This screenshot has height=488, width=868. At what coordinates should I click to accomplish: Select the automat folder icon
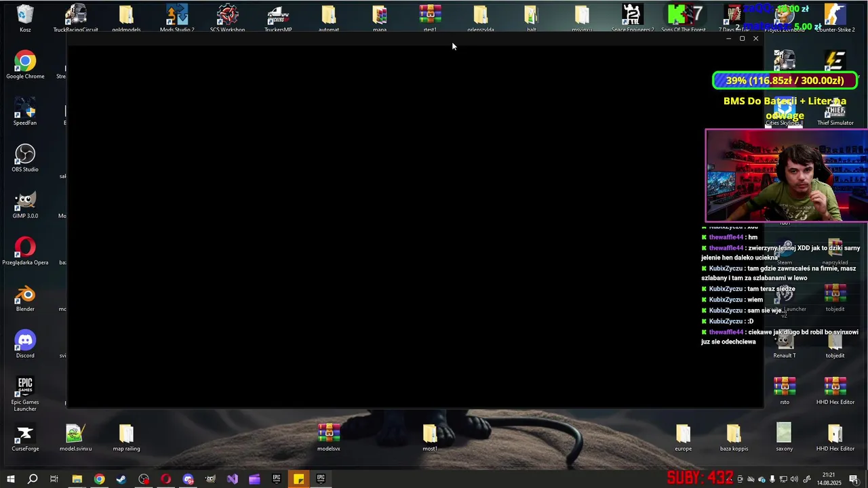329,18
